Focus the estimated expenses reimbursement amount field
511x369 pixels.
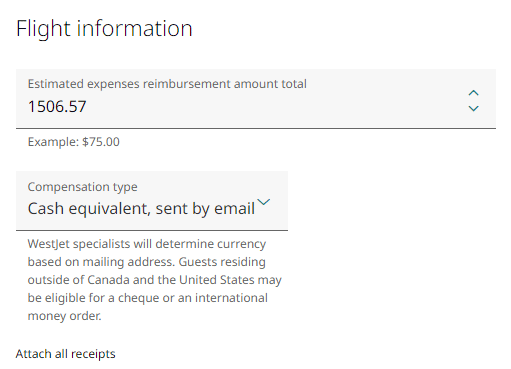pyautogui.click(x=256, y=99)
